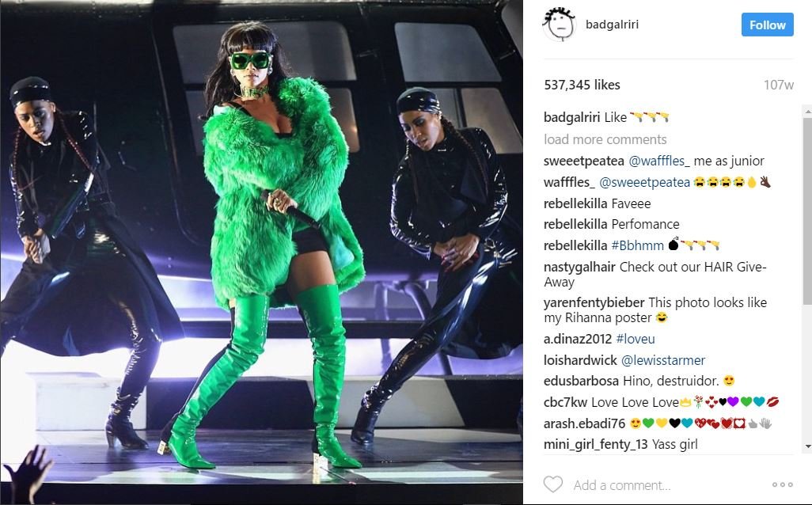The width and height of the screenshot is (812, 505).
Task: Click the badgalriri profile avatar
Action: 560,25
